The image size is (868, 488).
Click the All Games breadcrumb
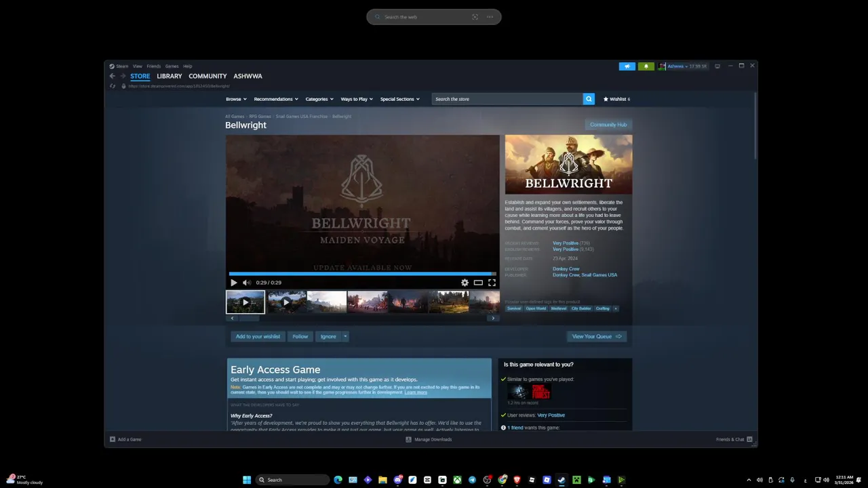pyautogui.click(x=235, y=117)
